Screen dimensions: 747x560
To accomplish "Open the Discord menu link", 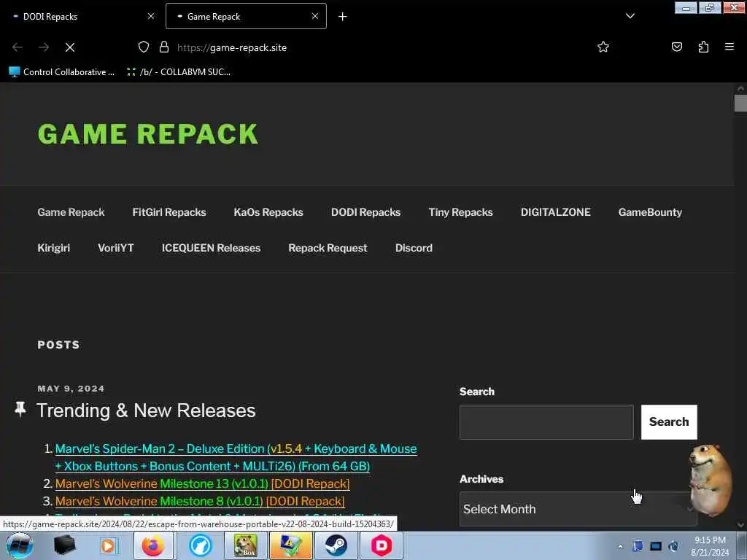I will click(414, 248).
